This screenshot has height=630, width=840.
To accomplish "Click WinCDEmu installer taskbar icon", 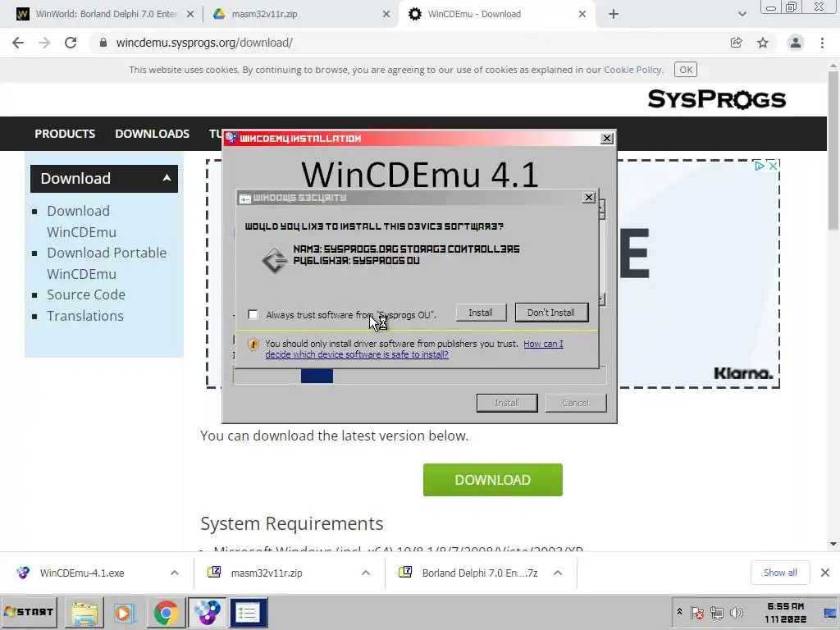I will point(207,612).
